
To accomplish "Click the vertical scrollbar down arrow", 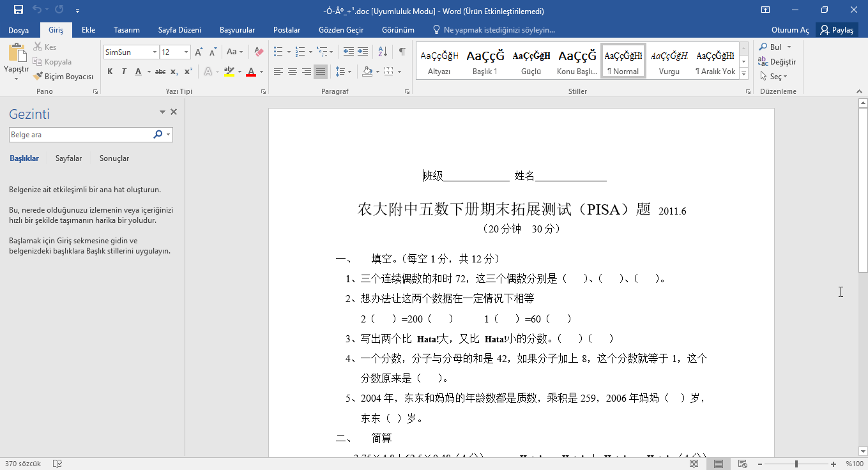I will [862, 451].
